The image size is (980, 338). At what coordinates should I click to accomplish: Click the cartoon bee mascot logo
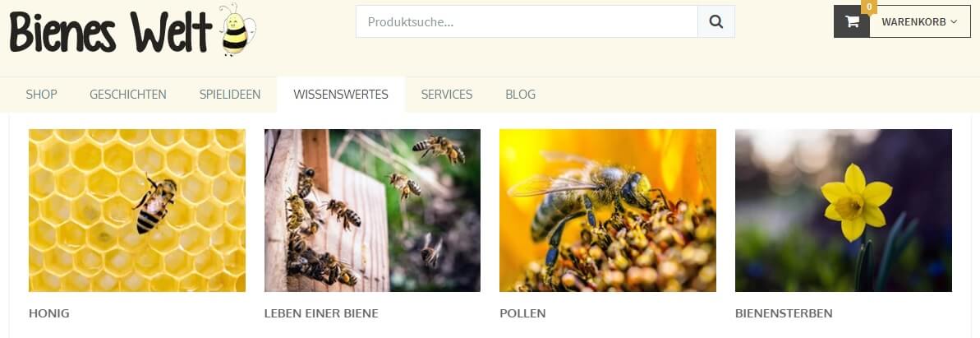(237, 30)
